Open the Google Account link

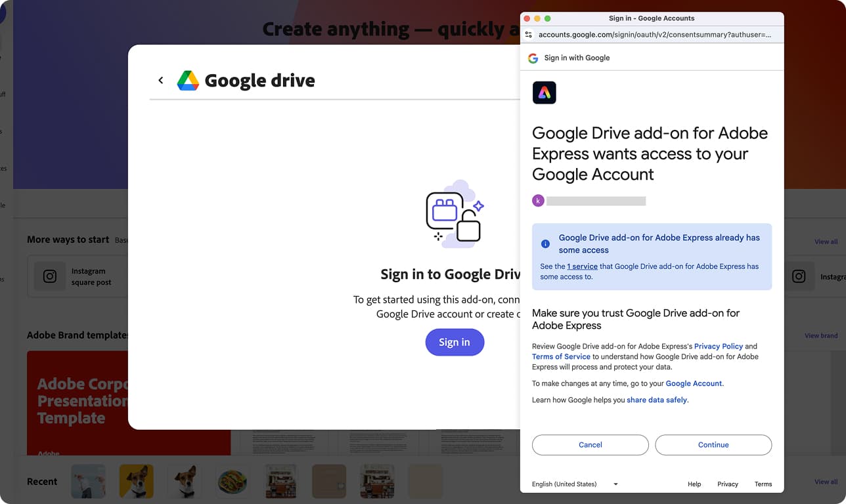click(x=694, y=383)
